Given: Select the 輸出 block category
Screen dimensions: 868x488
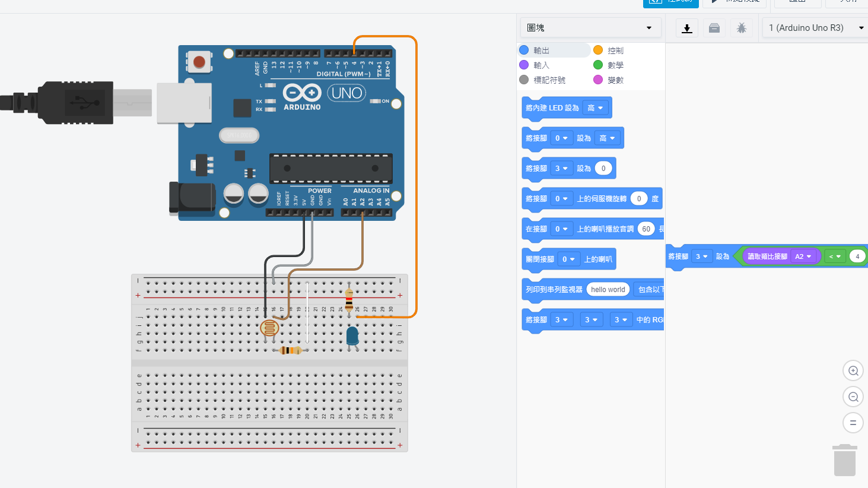Looking at the screenshot, I should point(541,50).
